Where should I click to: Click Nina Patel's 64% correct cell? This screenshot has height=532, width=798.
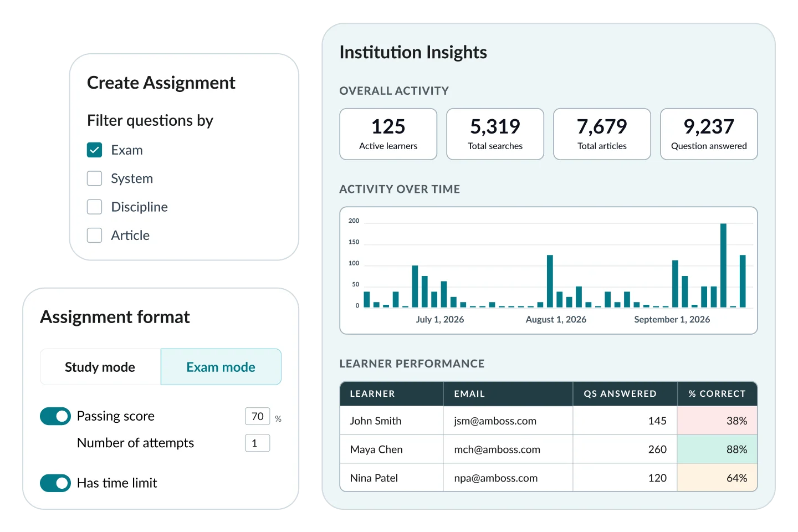[x=737, y=477]
